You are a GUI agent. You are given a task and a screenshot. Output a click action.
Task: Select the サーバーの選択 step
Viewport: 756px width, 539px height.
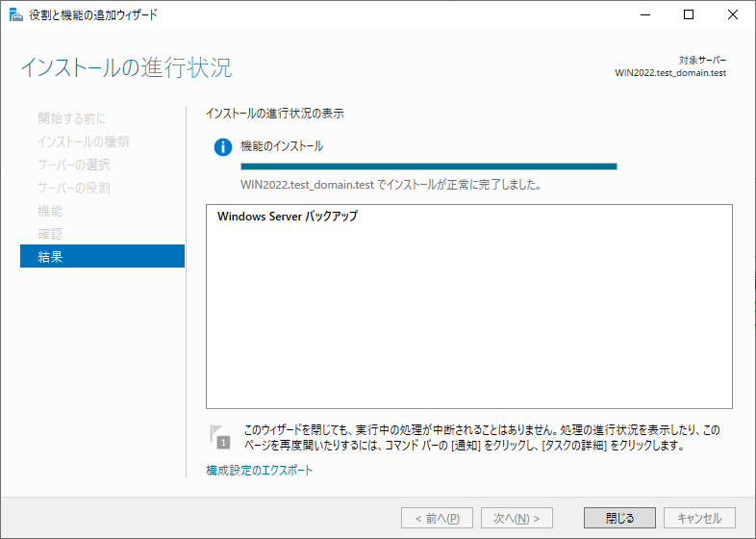pyautogui.click(x=74, y=165)
